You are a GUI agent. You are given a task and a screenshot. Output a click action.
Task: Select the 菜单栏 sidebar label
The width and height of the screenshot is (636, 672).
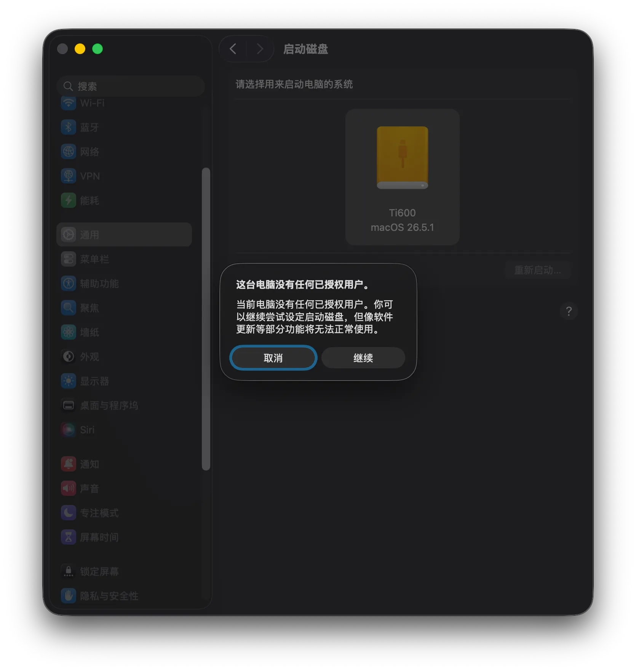click(x=94, y=259)
